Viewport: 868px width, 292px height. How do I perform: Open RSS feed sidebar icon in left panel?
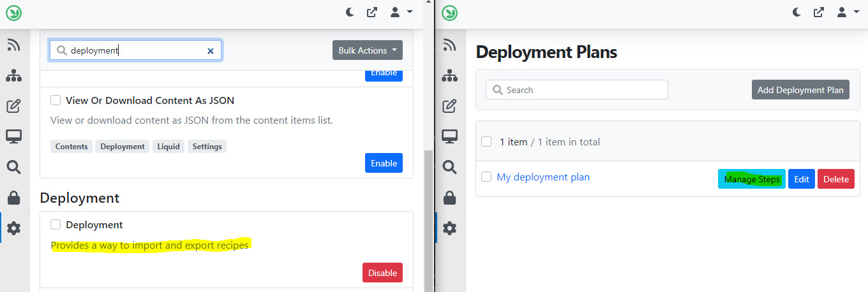(13, 45)
